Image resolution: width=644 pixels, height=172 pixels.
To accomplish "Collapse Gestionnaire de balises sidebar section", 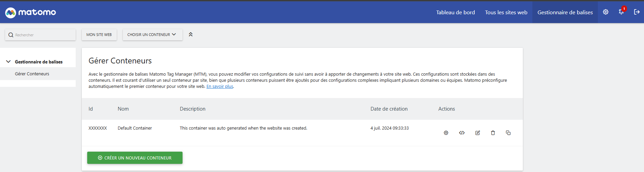I will pos(8,62).
